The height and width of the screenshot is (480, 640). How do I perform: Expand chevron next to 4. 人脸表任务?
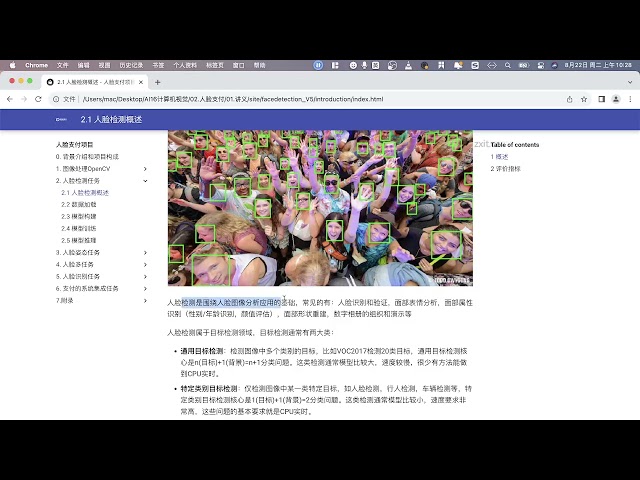(x=145, y=264)
